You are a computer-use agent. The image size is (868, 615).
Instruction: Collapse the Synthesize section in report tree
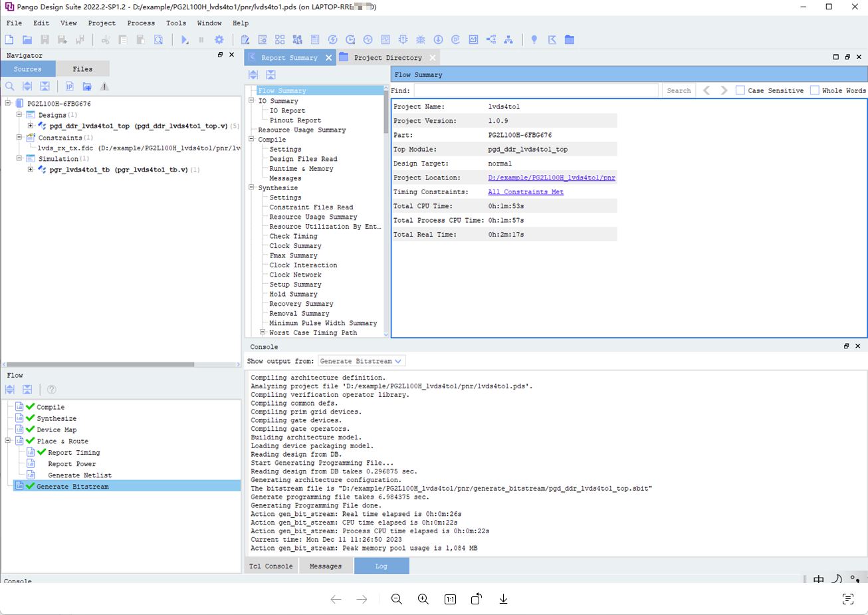[252, 187]
